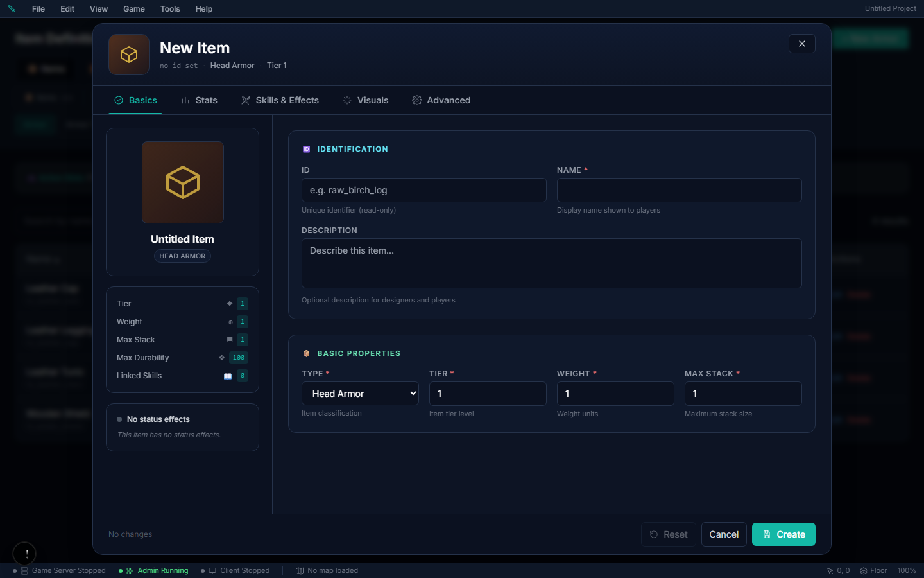The image size is (924, 578).
Task: Open the Type dropdown showing Head Armor
Action: tap(361, 394)
